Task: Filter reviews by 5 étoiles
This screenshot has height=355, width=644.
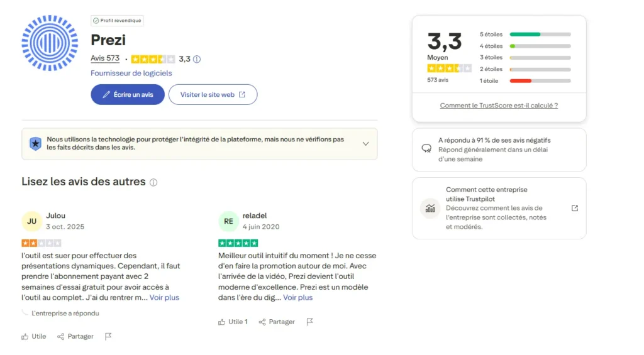Action: pyautogui.click(x=525, y=34)
